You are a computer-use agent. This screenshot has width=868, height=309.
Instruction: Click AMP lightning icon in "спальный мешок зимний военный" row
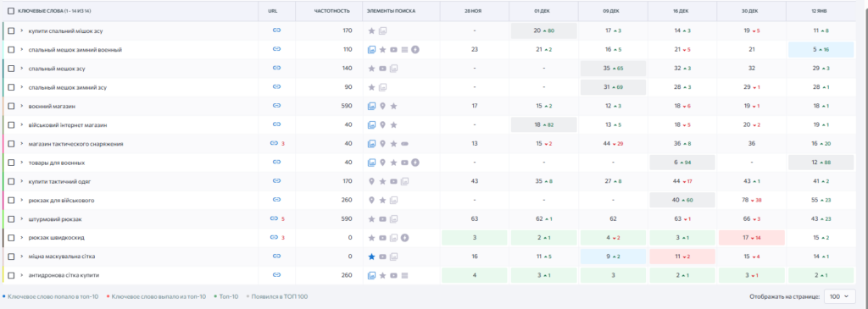point(415,50)
